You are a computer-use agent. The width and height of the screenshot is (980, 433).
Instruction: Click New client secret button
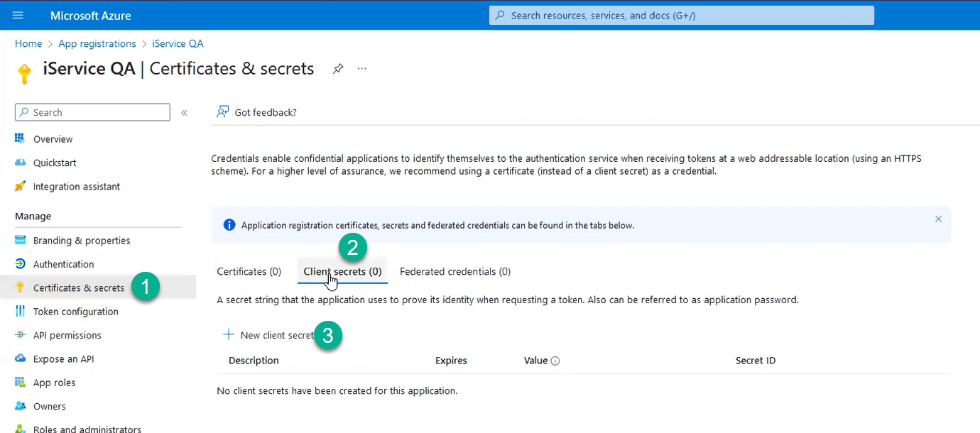tap(269, 335)
